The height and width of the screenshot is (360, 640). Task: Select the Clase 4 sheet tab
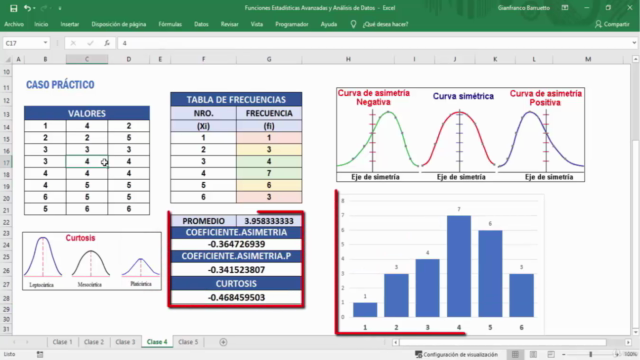157,342
